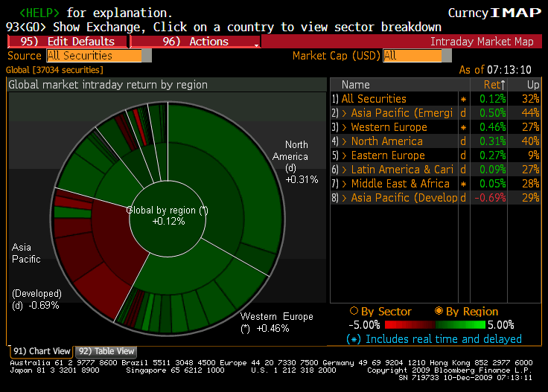Click the As of 07:13:10 timestamp

[x=495, y=70]
